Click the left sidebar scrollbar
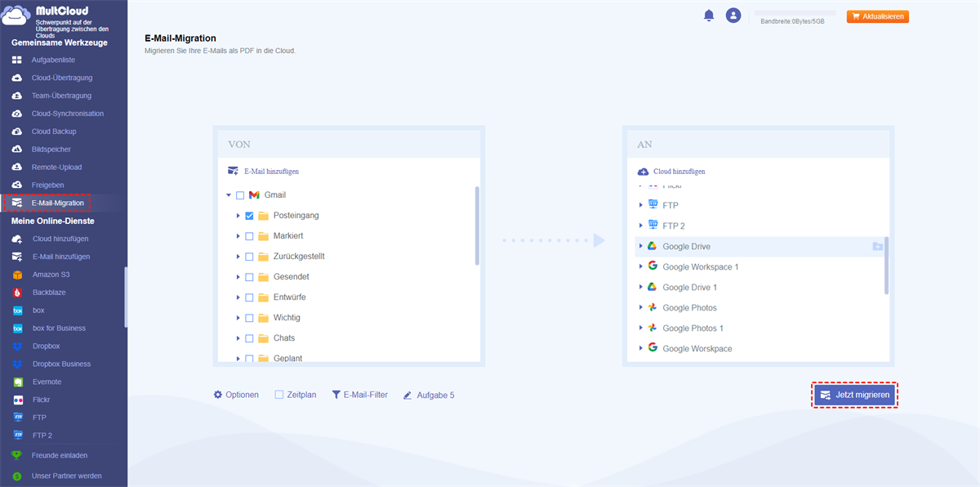 (125, 297)
